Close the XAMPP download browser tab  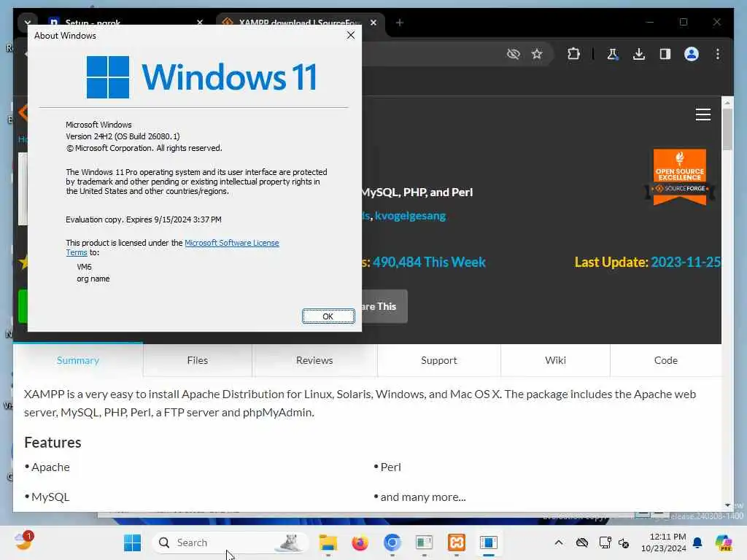[x=373, y=23]
